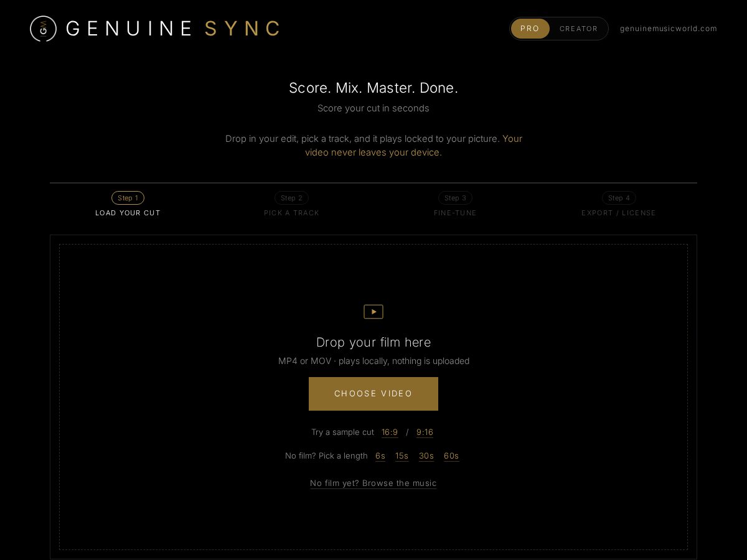
Task: Open 'No film yet? Browse the music'
Action: pyautogui.click(x=374, y=483)
